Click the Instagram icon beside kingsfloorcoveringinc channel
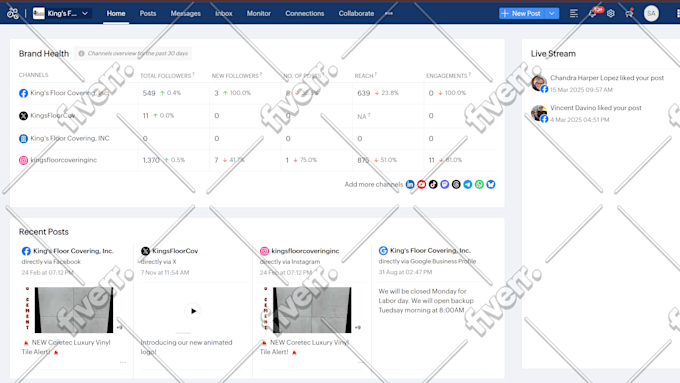680x383 pixels. coord(23,160)
